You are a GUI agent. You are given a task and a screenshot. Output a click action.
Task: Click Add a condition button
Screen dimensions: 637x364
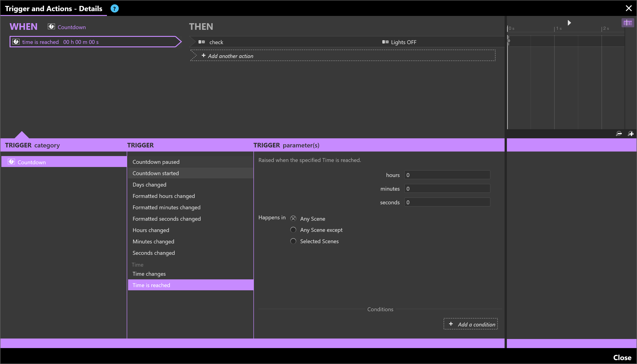pyautogui.click(x=470, y=324)
